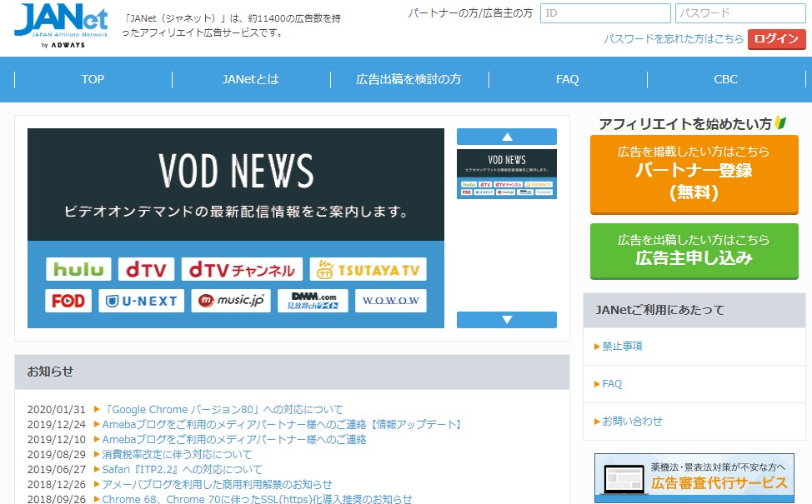This screenshot has width=812, height=504.
Task: Click the WOWOW logo badge
Action: [x=391, y=301]
